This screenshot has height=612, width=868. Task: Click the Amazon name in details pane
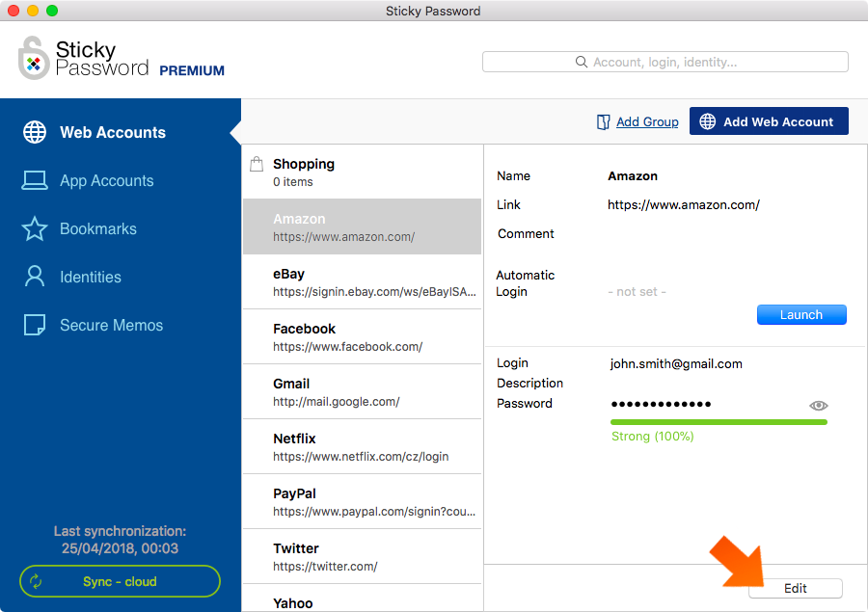coord(633,176)
